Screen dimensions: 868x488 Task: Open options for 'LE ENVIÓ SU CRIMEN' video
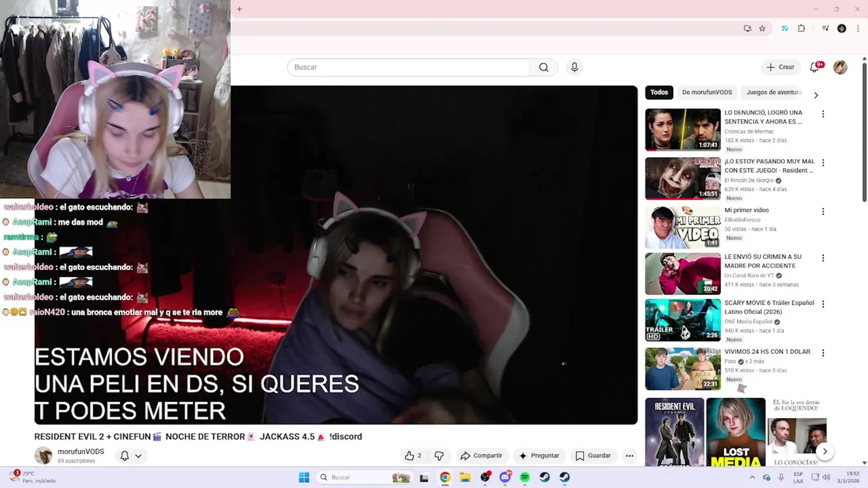(823, 258)
